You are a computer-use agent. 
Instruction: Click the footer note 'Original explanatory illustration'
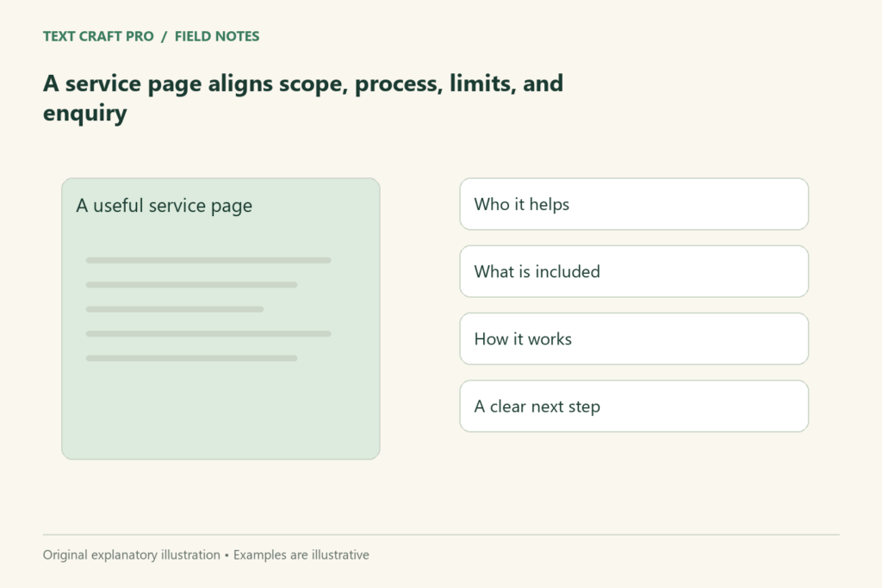point(132,554)
